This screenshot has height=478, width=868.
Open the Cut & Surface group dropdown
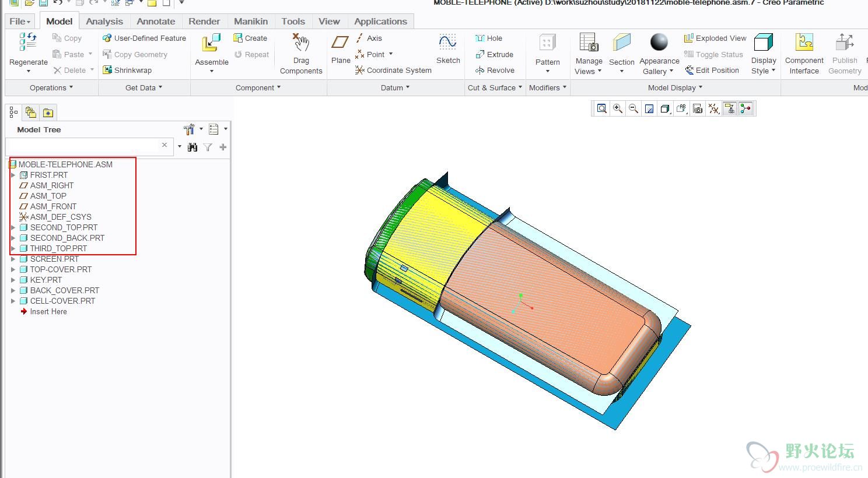(x=495, y=87)
